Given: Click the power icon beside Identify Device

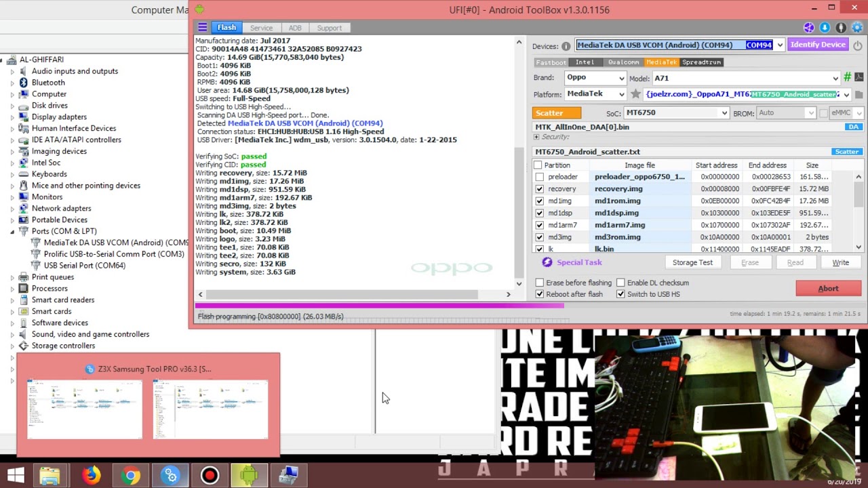Looking at the screenshot, I should (858, 45).
